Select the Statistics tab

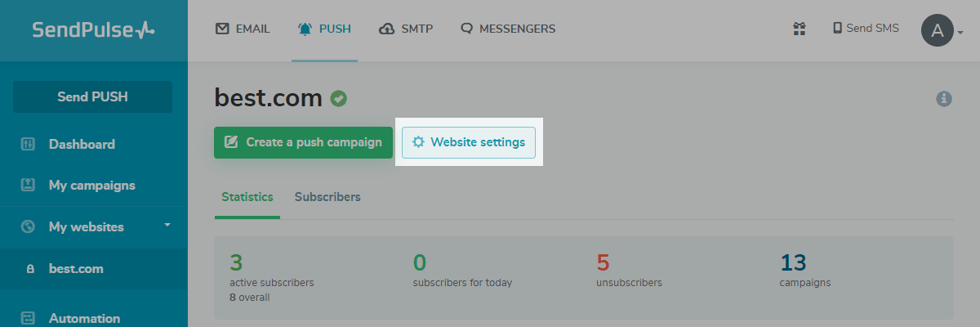(x=247, y=197)
